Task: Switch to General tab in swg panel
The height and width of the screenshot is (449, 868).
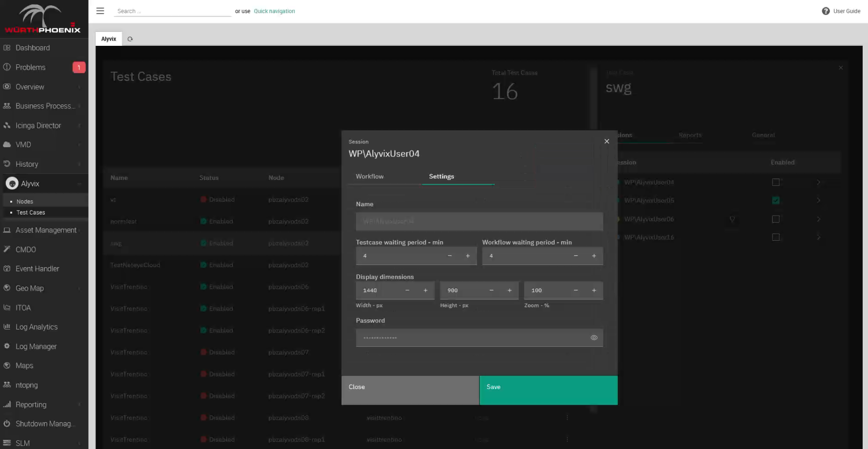Action: pos(763,135)
